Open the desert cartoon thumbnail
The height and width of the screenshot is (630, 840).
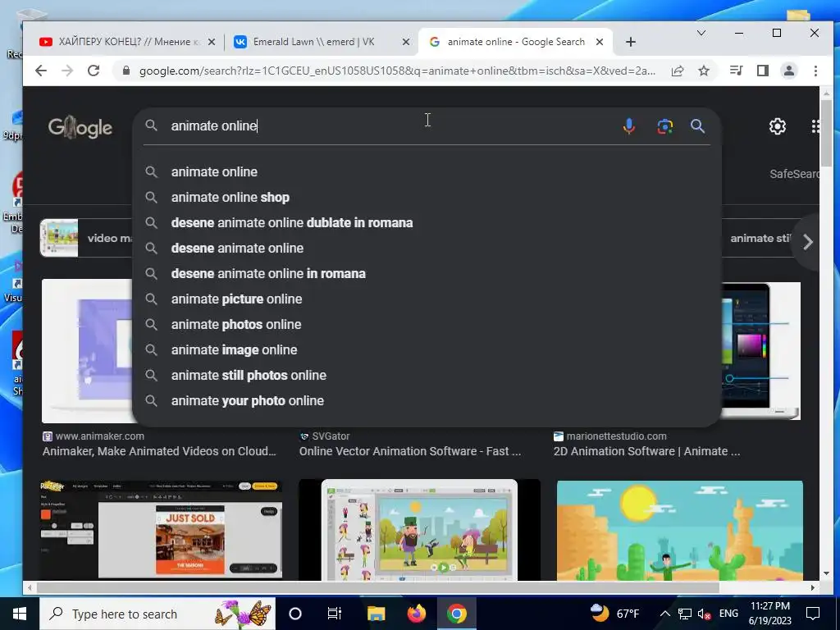pyautogui.click(x=680, y=531)
